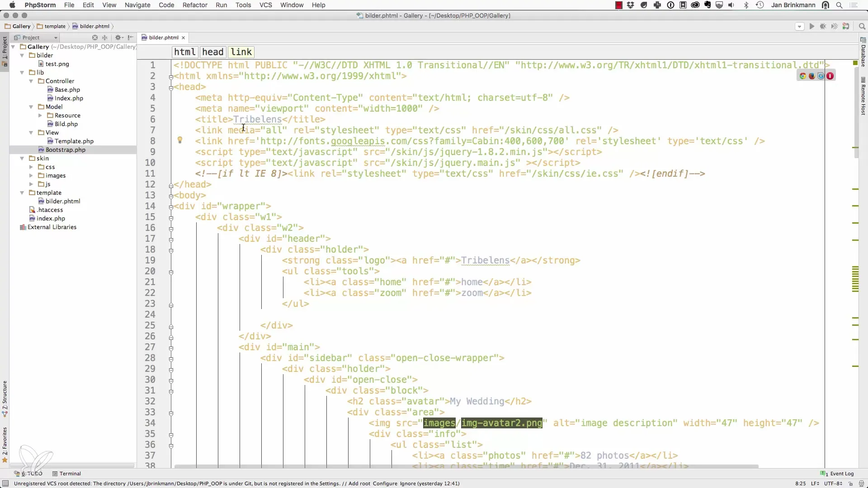
Task: Expand the css folder in tree
Action: 31,167
